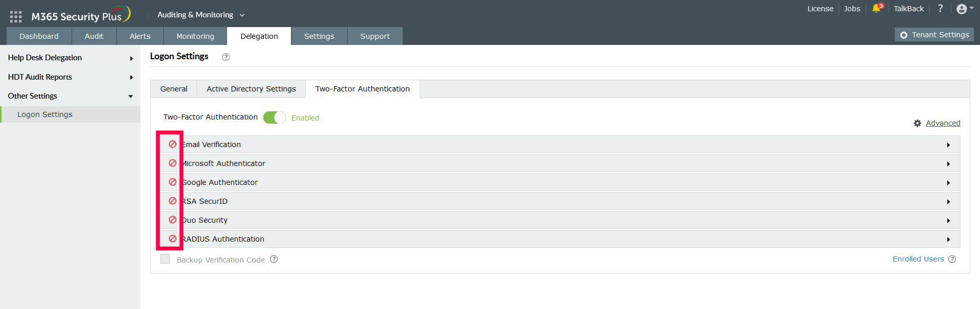Viewport: 980px width, 309px height.
Task: Collapse Other Settings section
Action: tap(131, 96)
